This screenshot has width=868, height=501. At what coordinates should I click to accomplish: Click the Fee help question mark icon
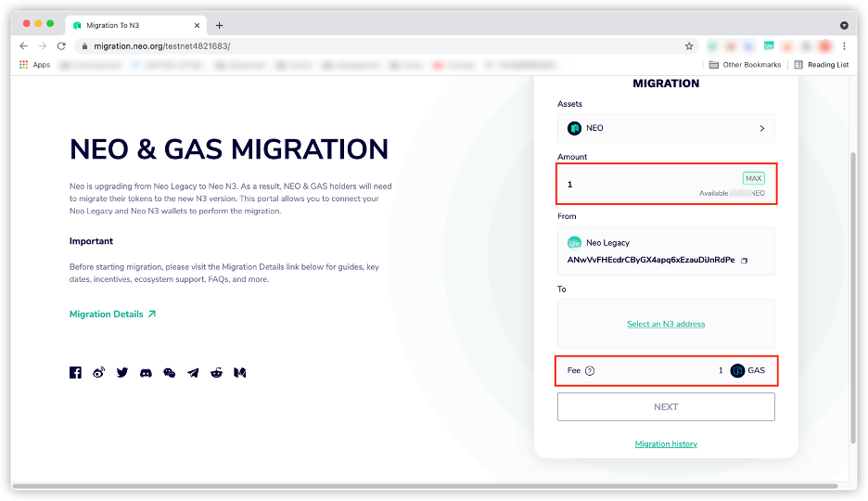point(590,371)
